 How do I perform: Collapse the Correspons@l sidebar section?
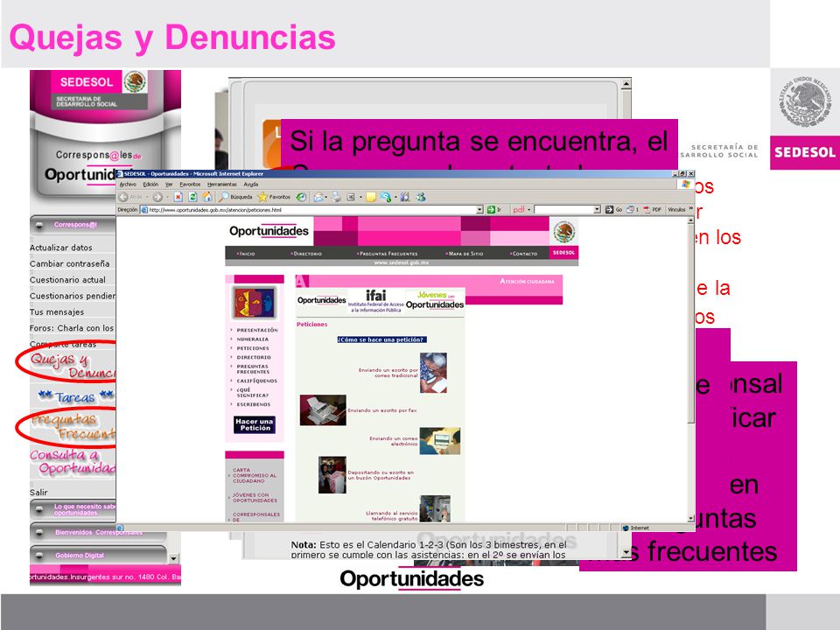[39, 225]
